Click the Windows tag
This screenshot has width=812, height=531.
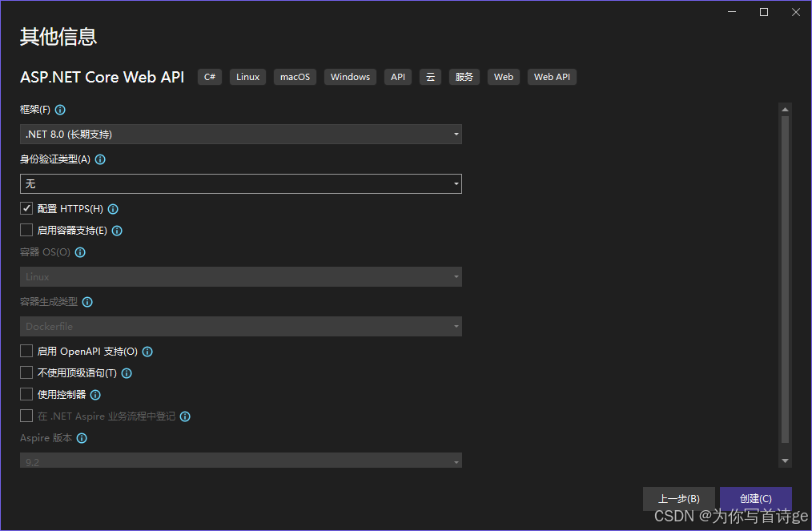[x=350, y=77]
